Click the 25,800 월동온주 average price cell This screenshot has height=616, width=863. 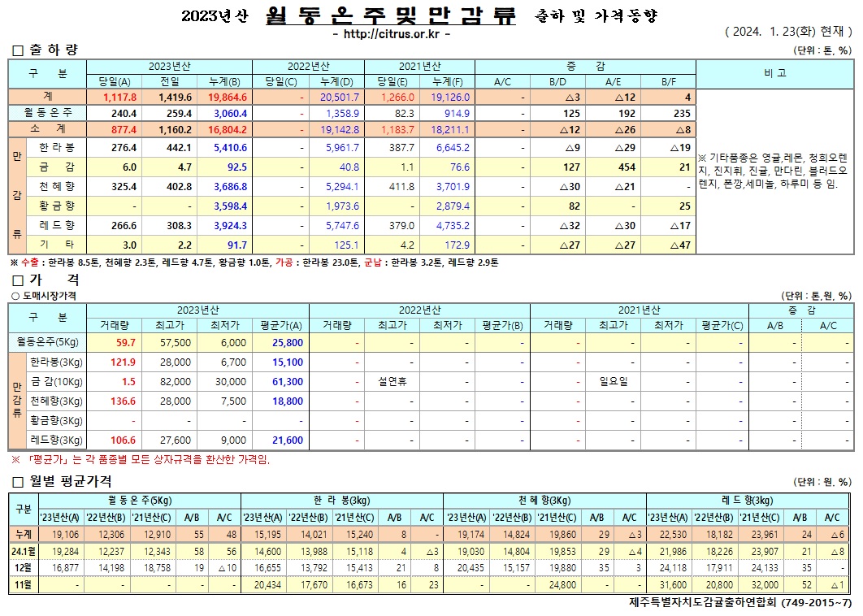click(288, 342)
